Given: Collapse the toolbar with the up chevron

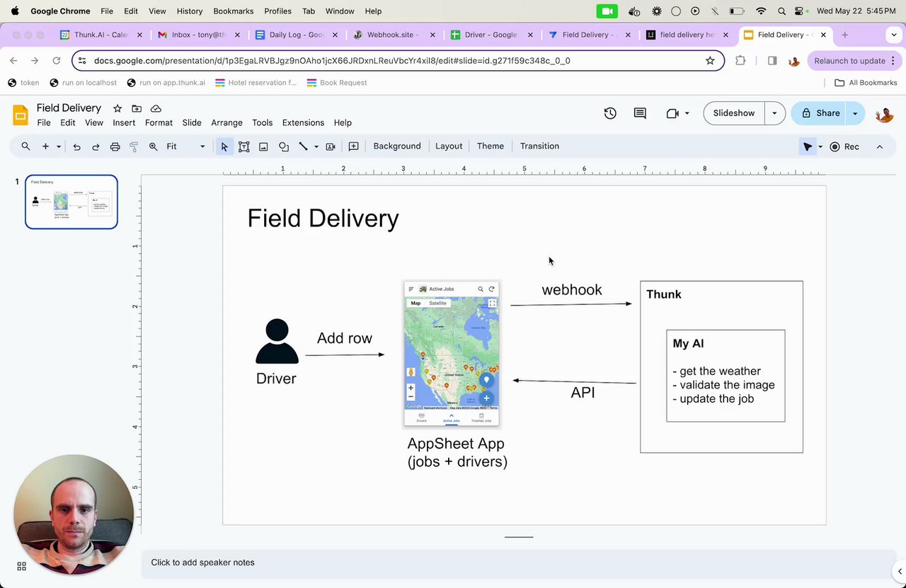Looking at the screenshot, I should pos(880,146).
